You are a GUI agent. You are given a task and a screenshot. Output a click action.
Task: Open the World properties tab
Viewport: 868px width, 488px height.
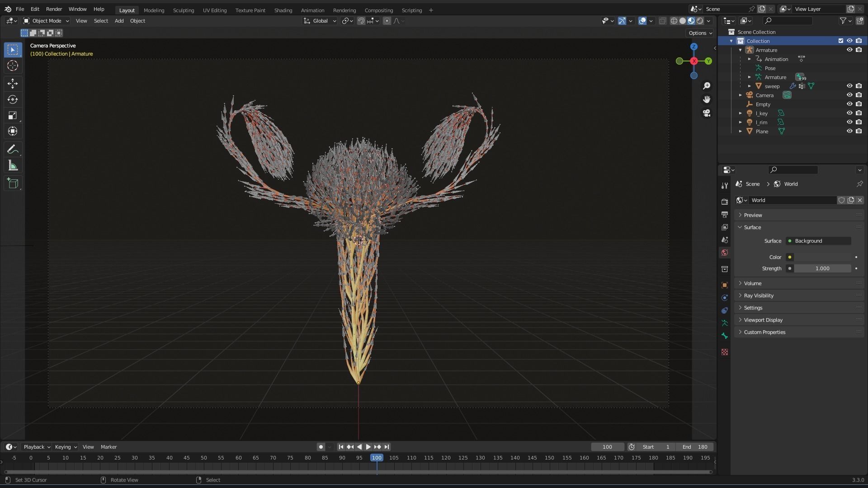click(725, 253)
